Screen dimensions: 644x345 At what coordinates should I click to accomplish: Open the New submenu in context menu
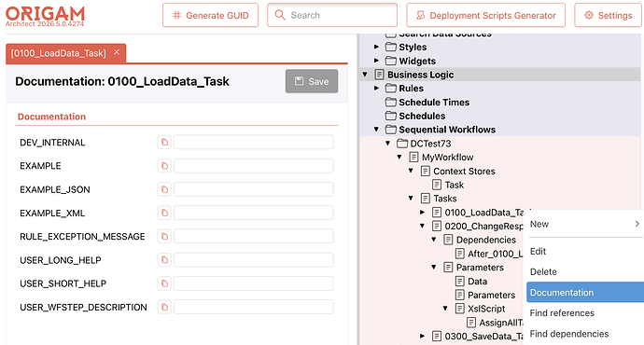tap(585, 224)
